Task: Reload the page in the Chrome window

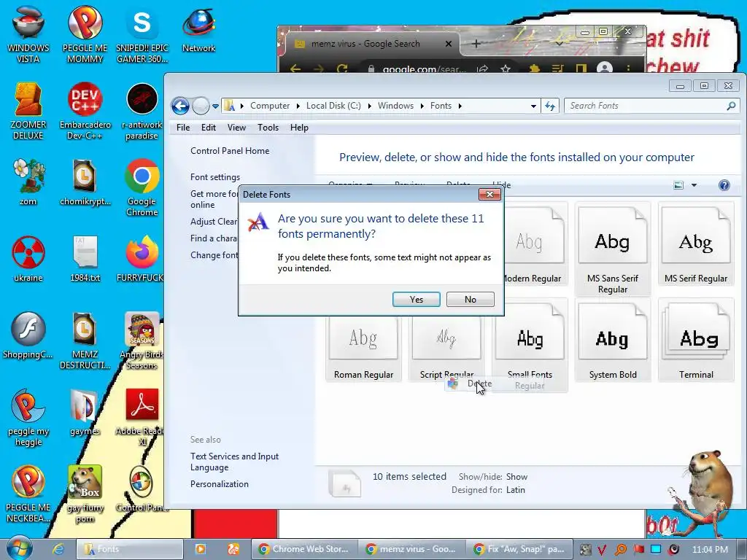Action: [342, 69]
